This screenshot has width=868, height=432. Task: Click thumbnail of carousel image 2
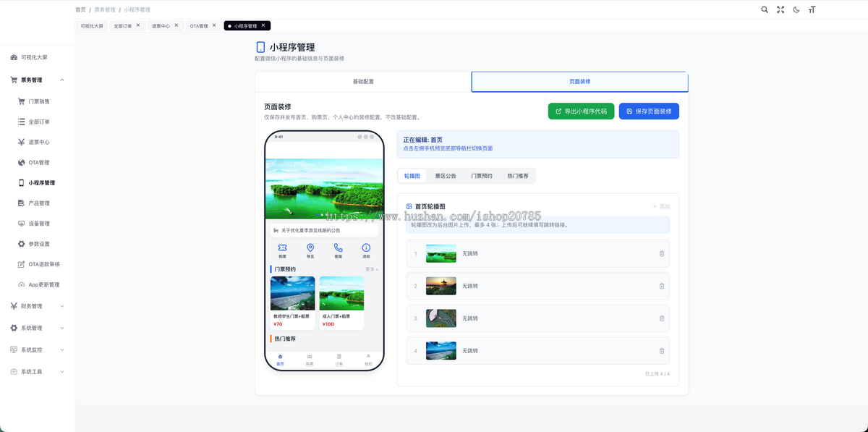pos(441,286)
